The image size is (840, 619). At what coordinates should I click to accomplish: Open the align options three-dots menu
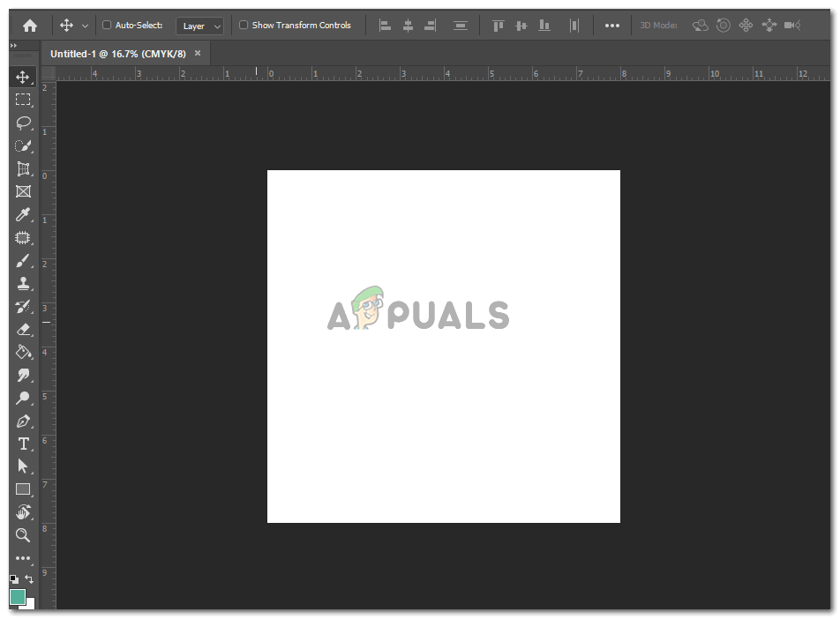(611, 26)
